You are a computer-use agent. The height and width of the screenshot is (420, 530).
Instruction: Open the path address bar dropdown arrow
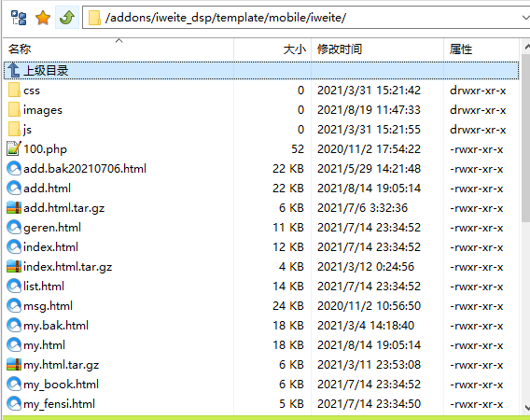525,18
